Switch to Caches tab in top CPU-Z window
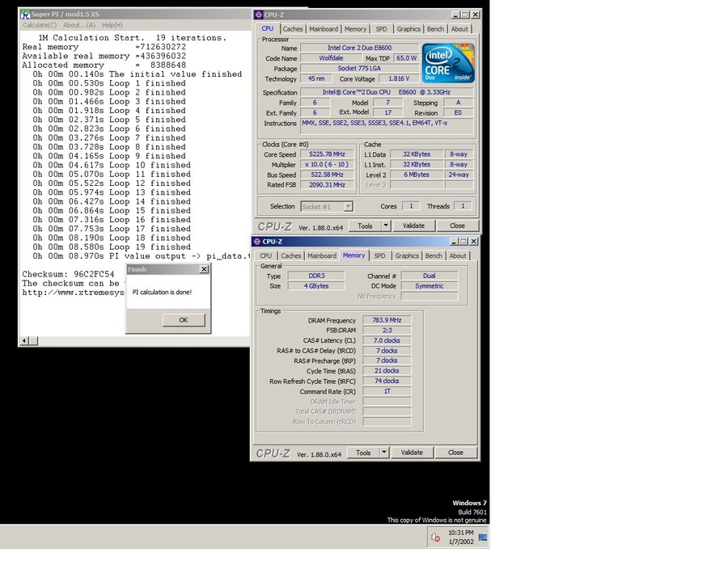The image size is (728, 582). (x=293, y=29)
